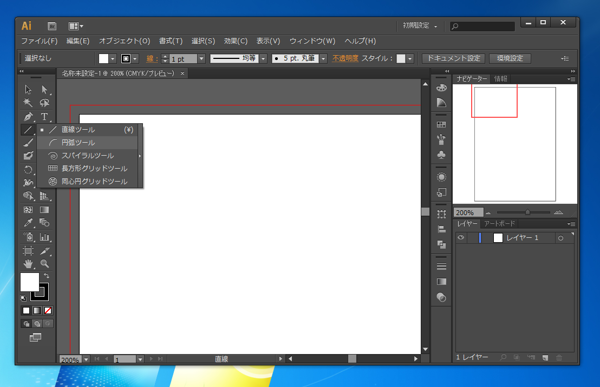Viewport: 600px width, 387px height.
Task: Select the Gradient tool
Action: pyautogui.click(x=44, y=210)
